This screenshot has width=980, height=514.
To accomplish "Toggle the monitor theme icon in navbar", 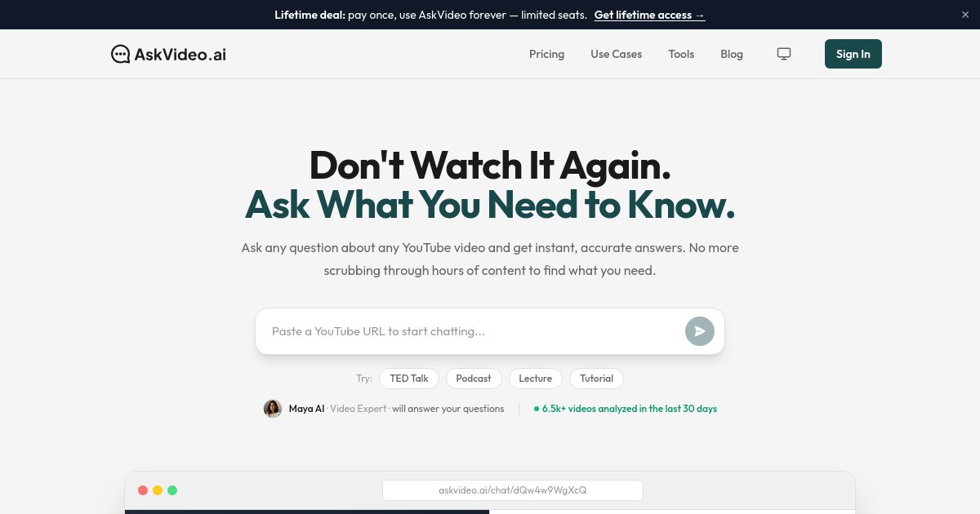I will click(784, 54).
